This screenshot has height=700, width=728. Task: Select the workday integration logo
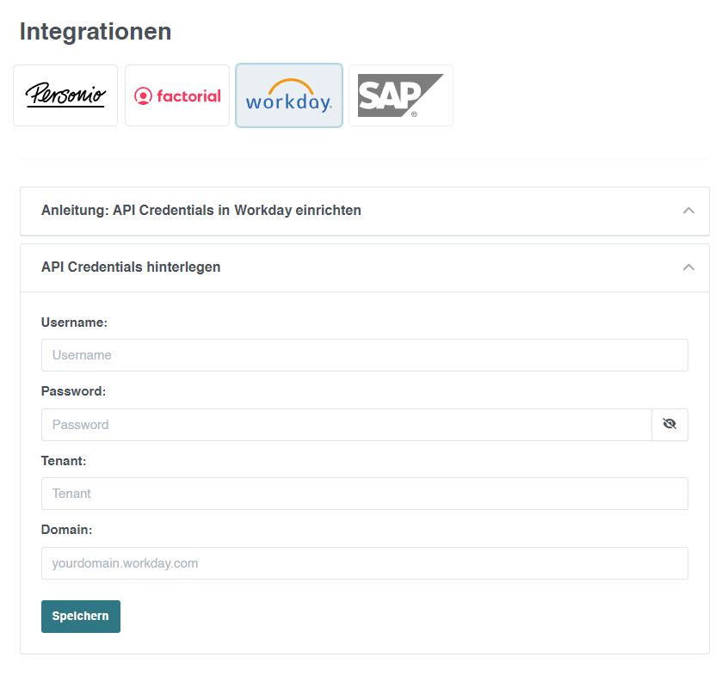pos(289,95)
